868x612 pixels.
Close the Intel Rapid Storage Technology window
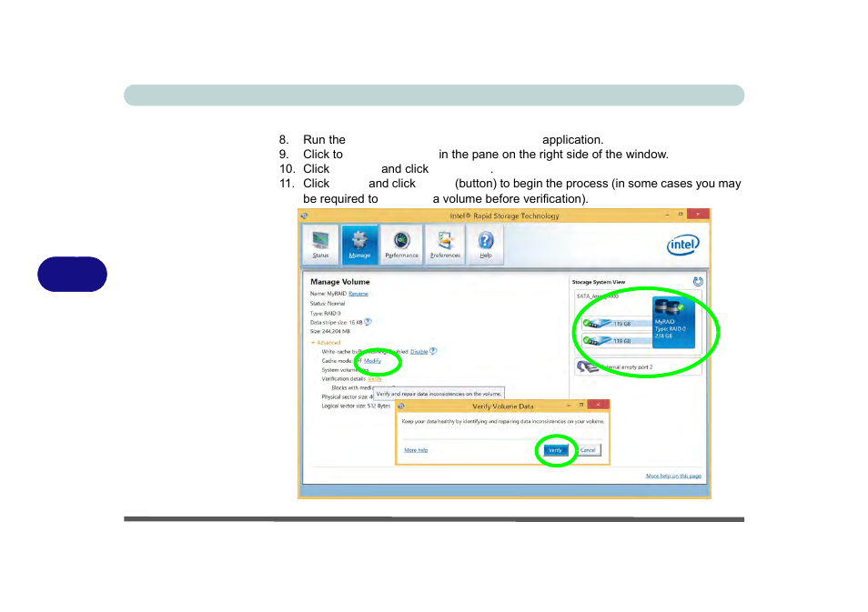[x=698, y=214]
